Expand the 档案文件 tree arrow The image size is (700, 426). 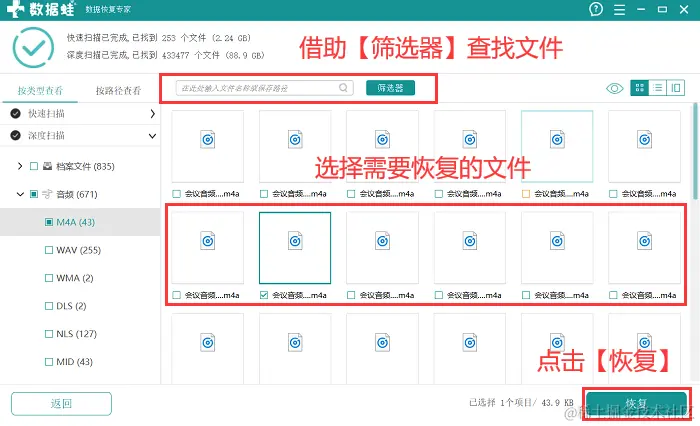click(20, 166)
